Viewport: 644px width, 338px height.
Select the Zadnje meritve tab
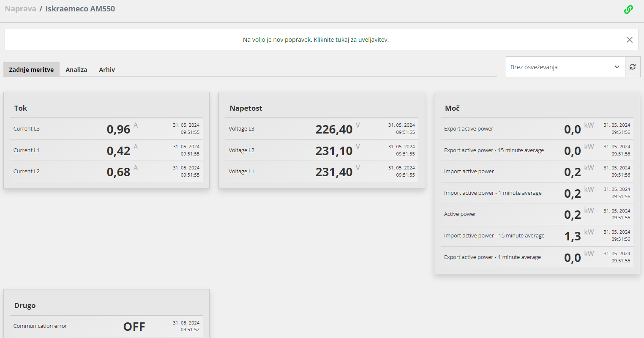[x=31, y=70]
